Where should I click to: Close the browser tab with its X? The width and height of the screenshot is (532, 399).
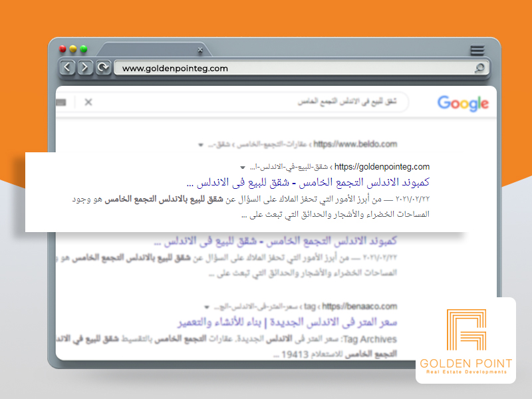pos(200,50)
